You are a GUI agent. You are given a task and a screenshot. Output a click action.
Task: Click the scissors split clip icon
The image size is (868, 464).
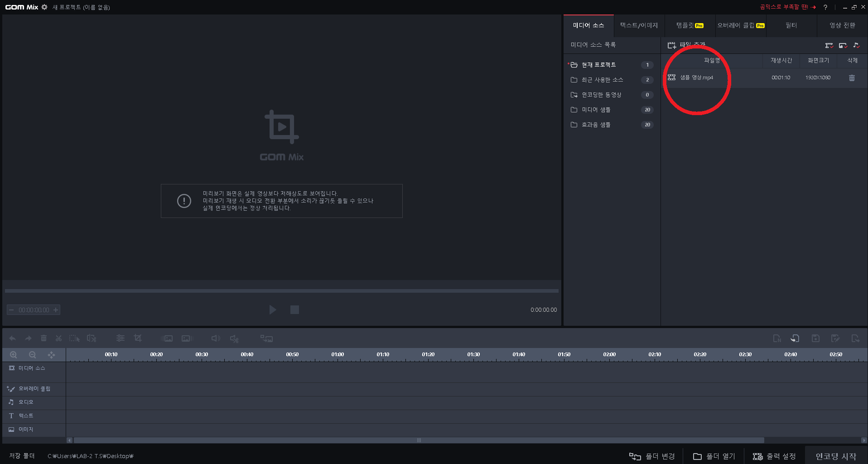click(58, 338)
